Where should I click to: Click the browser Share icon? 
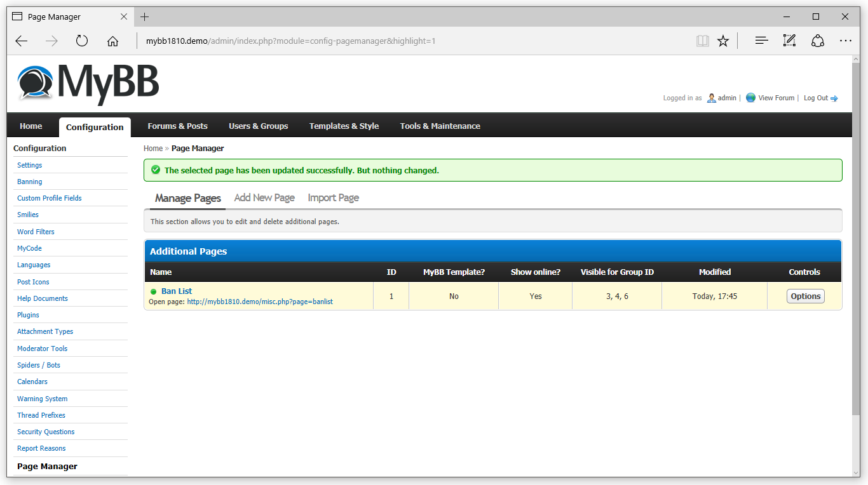(818, 41)
